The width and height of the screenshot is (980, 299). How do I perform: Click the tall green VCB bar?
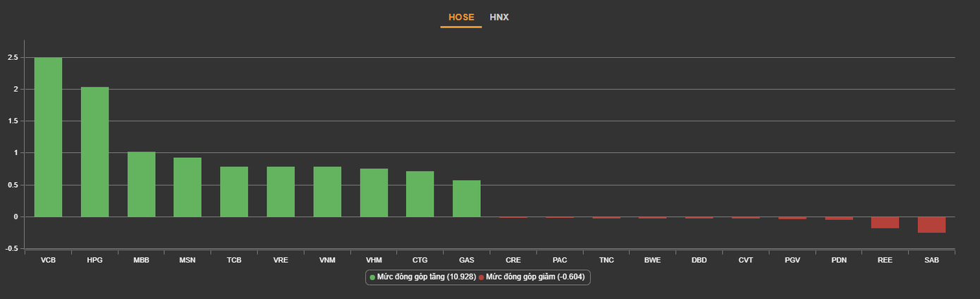point(48,138)
